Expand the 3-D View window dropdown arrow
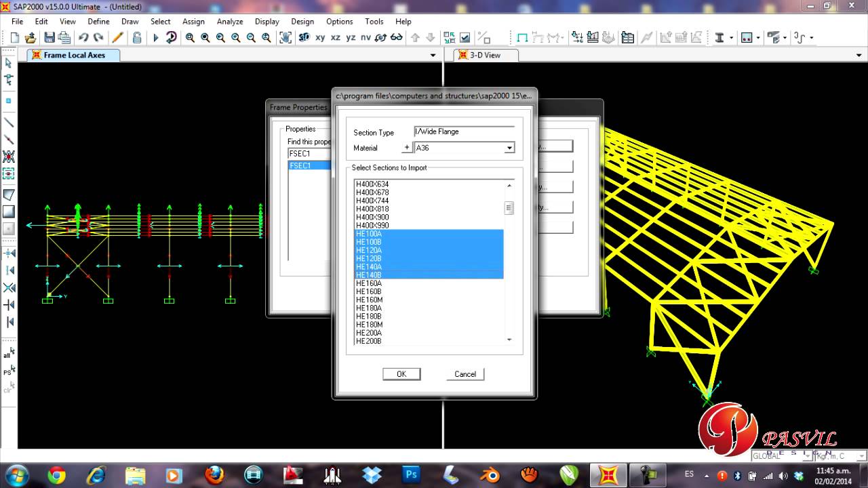The image size is (868, 488). coord(859,55)
